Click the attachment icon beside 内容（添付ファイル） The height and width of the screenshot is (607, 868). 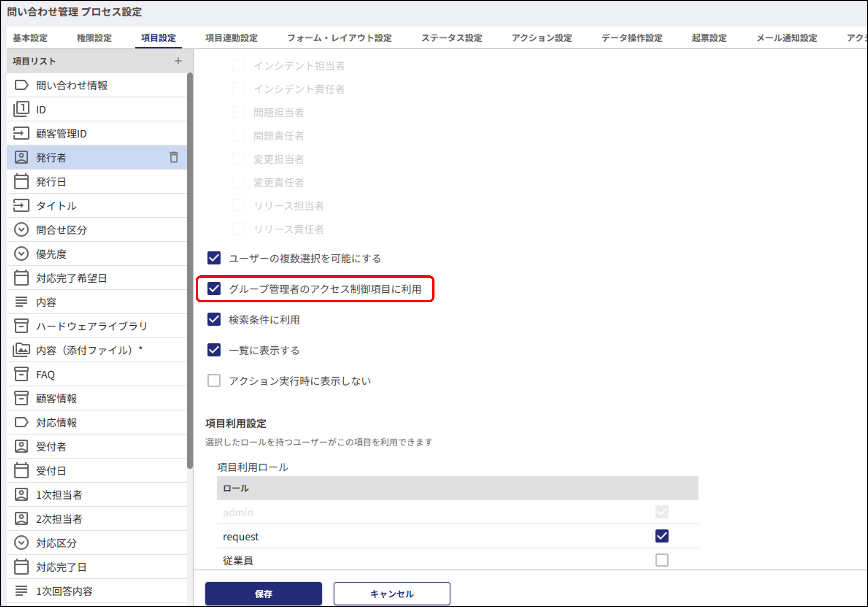[21, 350]
